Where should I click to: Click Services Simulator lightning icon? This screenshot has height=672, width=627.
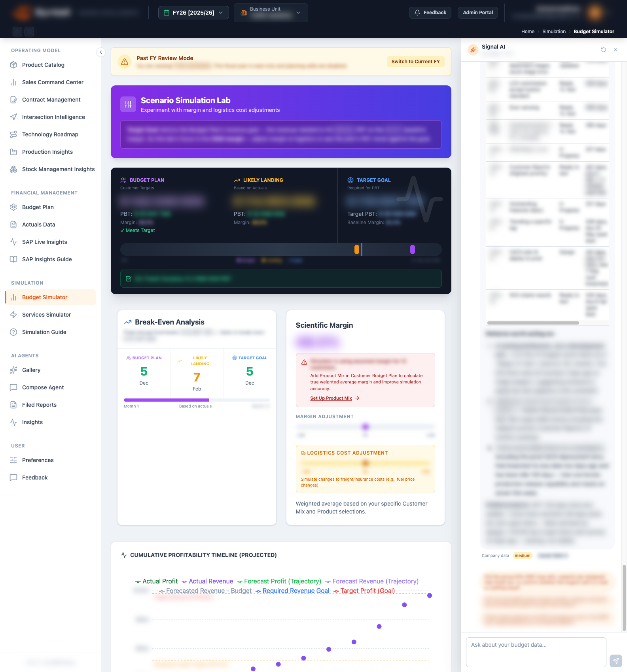13,315
